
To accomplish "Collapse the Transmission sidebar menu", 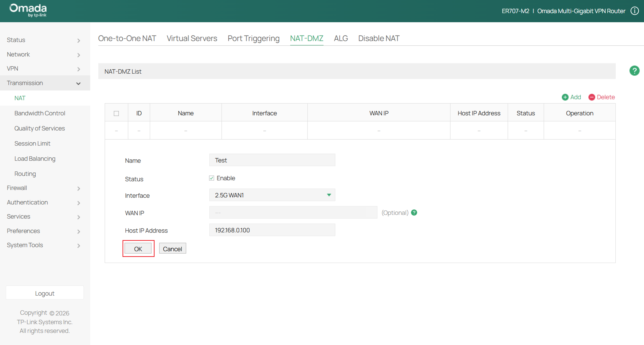I will pos(45,83).
